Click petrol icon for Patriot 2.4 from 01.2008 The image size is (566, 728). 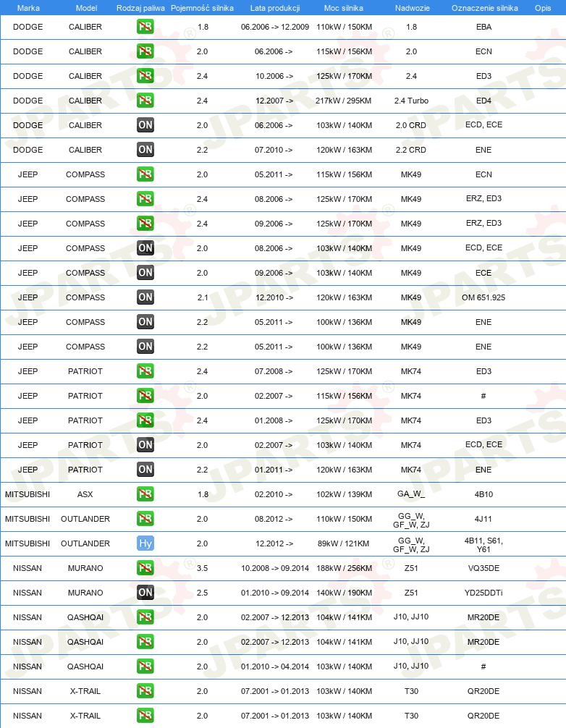(x=145, y=420)
